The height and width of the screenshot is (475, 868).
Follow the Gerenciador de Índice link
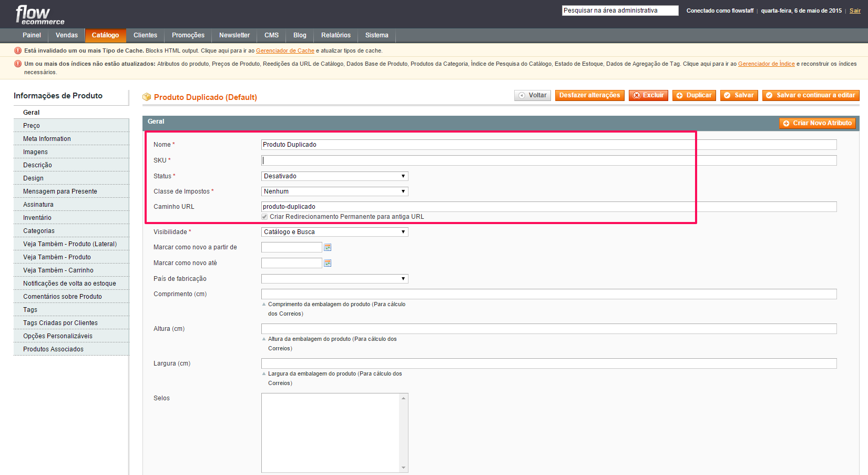click(767, 64)
